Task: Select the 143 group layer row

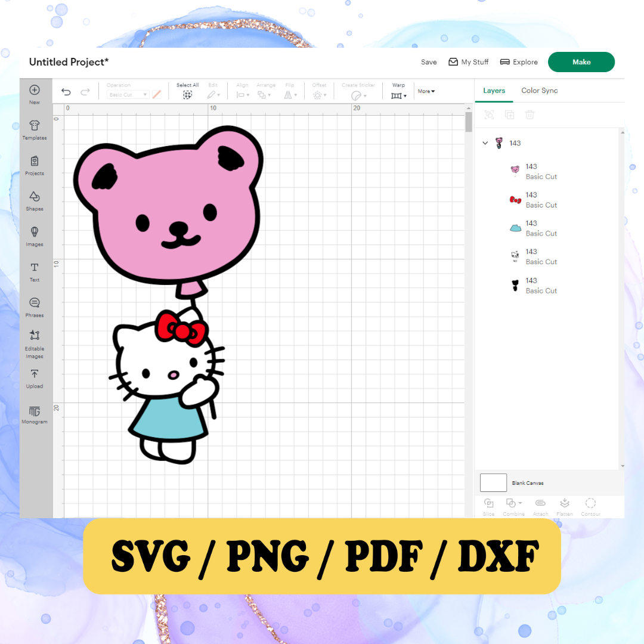Action: pyautogui.click(x=546, y=143)
